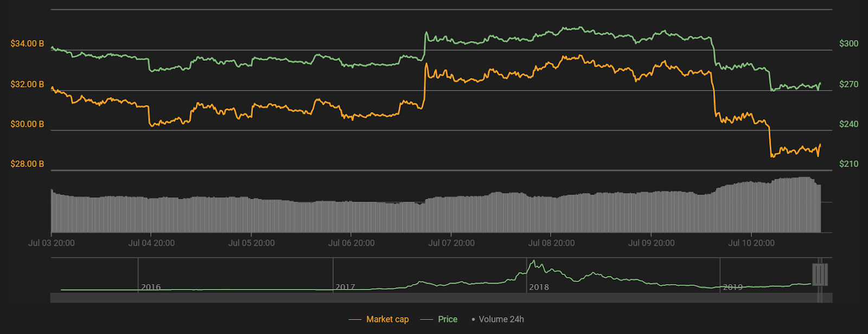Image resolution: width=868 pixels, height=334 pixels.
Task: Click the Jul 10 20:00 axis label
Action: pyautogui.click(x=751, y=243)
